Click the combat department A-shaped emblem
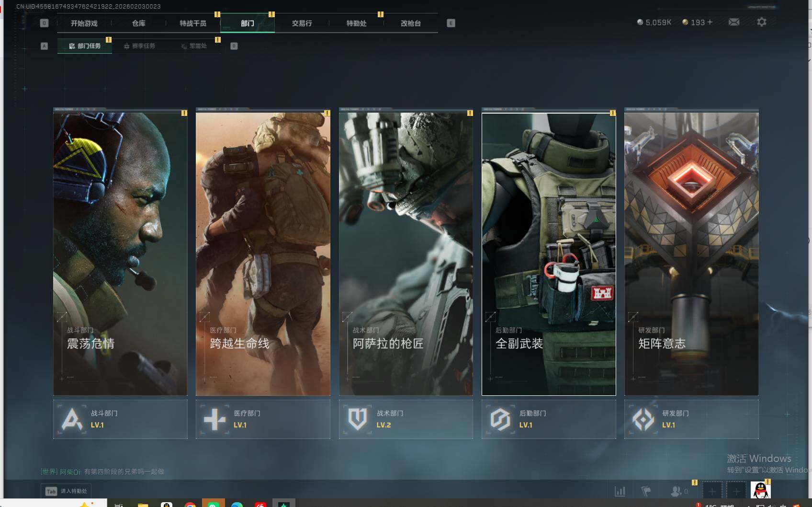The height and width of the screenshot is (507, 812). coord(72,419)
